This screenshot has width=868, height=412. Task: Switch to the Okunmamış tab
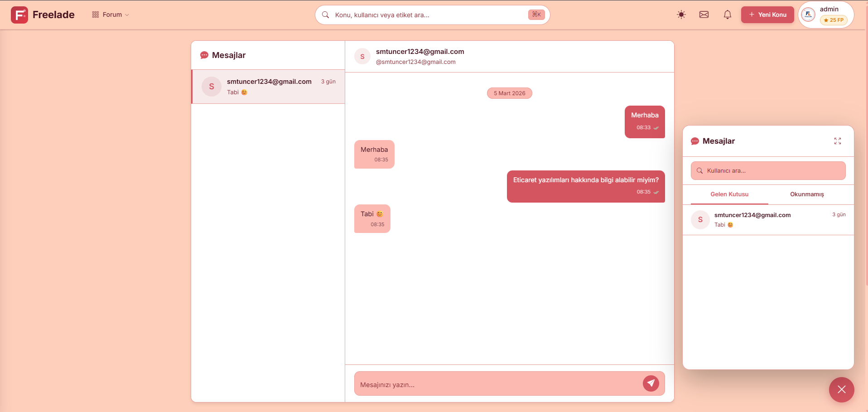(x=807, y=194)
